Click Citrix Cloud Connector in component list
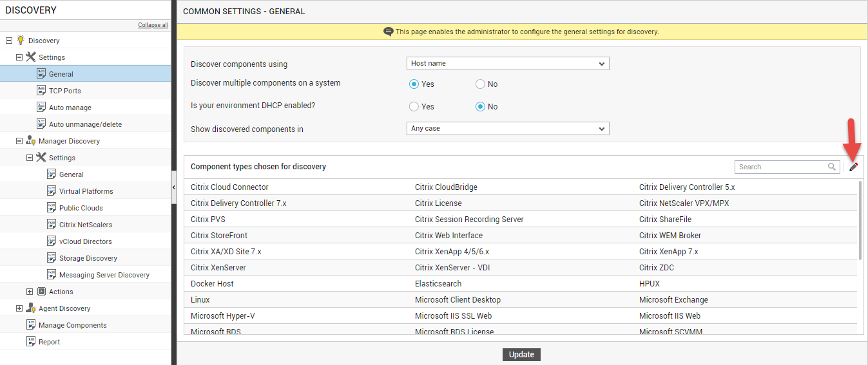868x365 pixels. pos(229,187)
